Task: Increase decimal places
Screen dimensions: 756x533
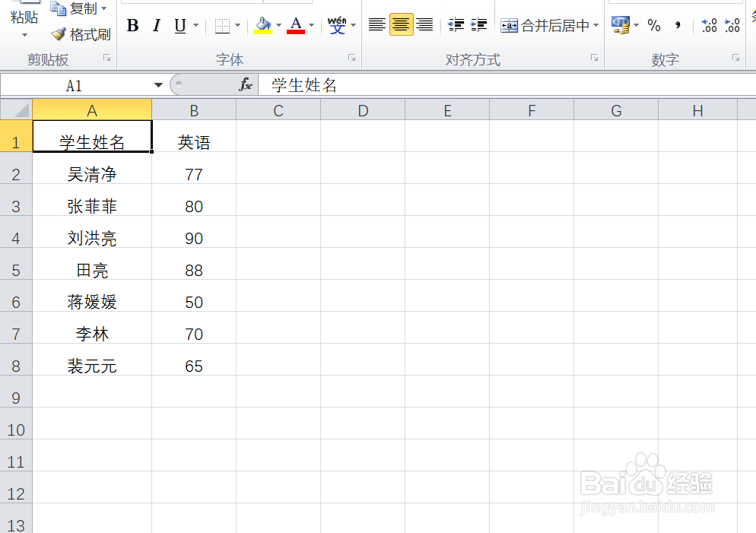Action: click(708, 25)
